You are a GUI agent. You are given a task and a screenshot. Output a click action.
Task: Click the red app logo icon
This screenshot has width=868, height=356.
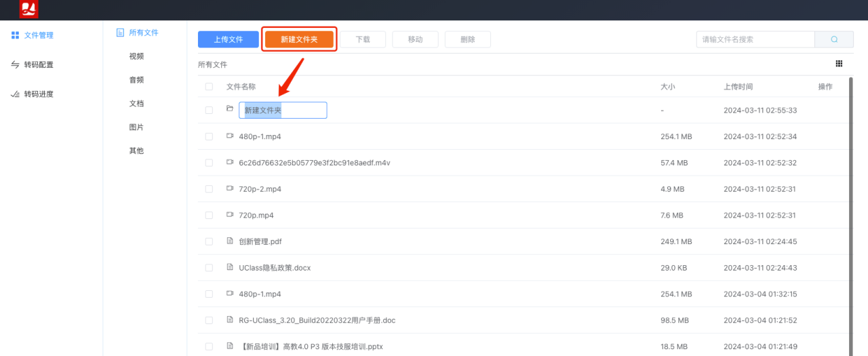(x=29, y=9)
